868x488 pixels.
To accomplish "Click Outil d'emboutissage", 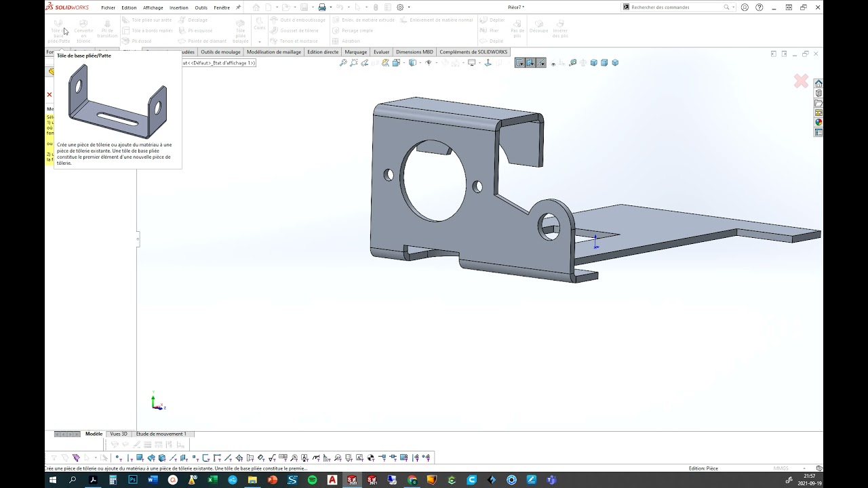I will (298, 20).
